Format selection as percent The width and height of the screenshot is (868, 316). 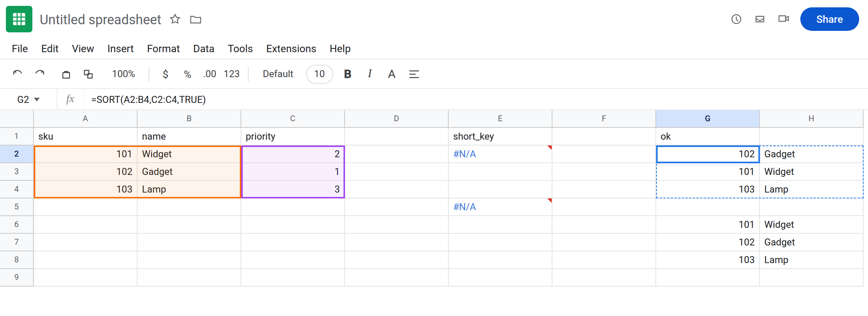point(188,74)
